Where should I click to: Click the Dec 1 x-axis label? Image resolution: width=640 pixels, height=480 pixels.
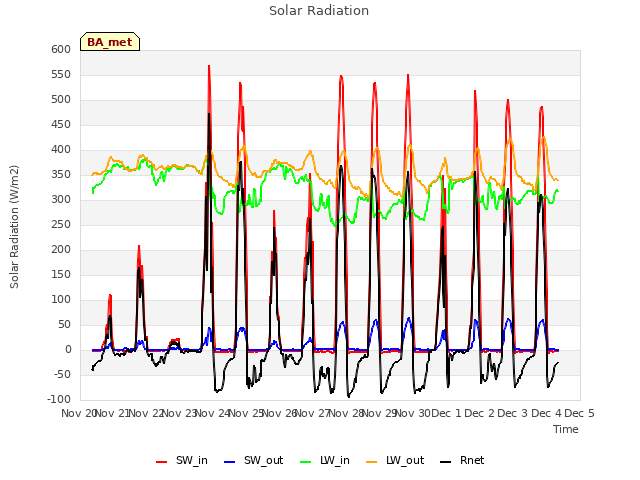[x=447, y=413]
